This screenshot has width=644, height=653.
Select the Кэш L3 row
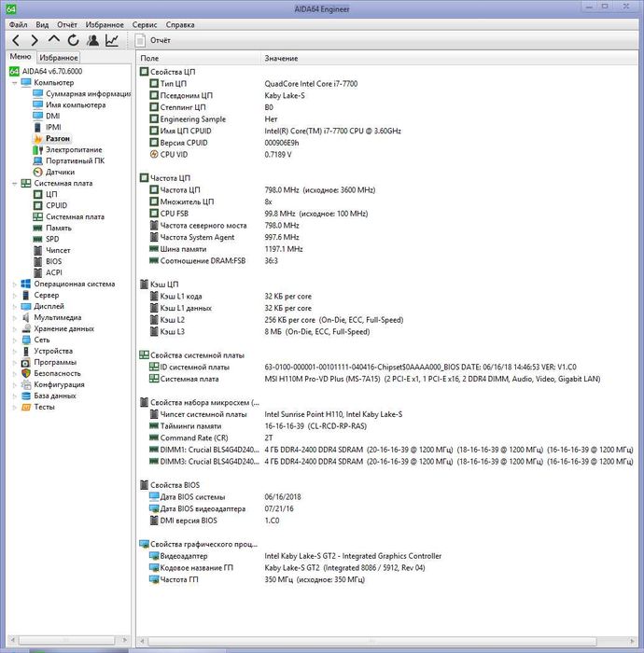coord(386,332)
